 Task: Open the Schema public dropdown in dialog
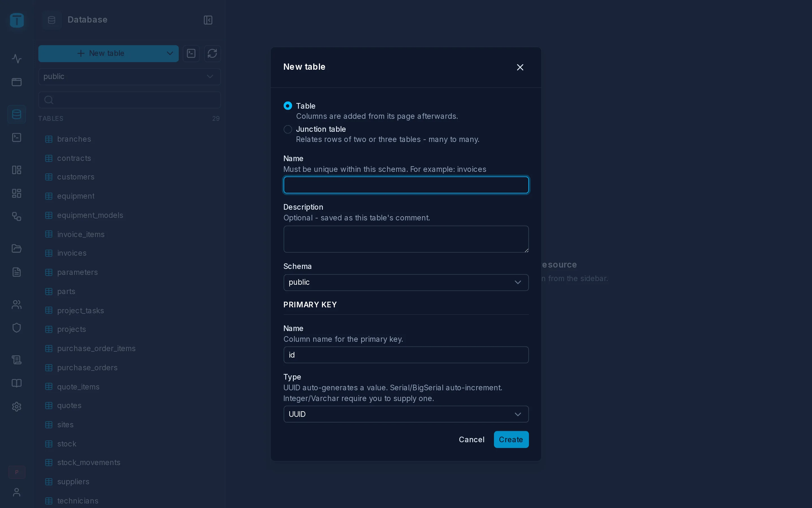coord(406,283)
